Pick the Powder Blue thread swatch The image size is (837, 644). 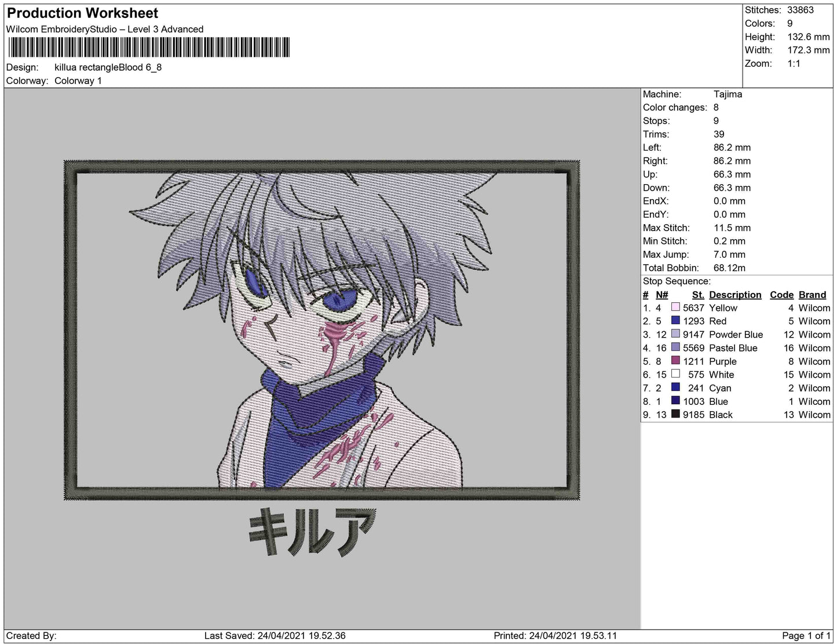675,334
